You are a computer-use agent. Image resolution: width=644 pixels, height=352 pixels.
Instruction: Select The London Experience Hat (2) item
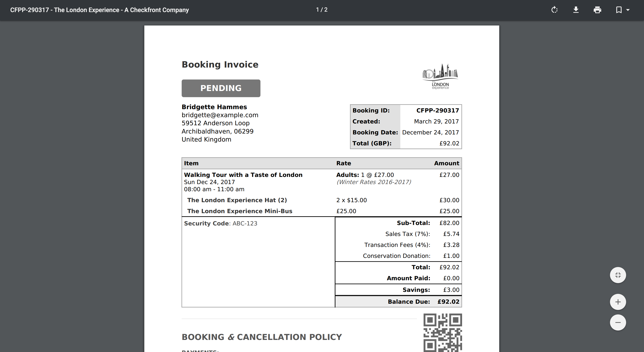click(237, 200)
